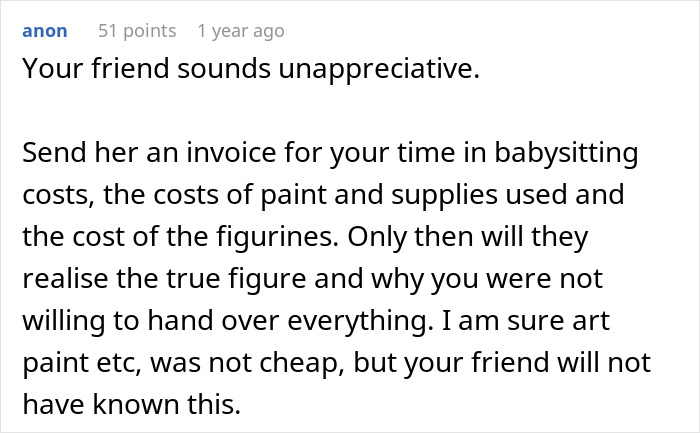This screenshot has width=700, height=433.
Task: Click the line starting 'costs, the costs of paint'
Action: point(320,198)
